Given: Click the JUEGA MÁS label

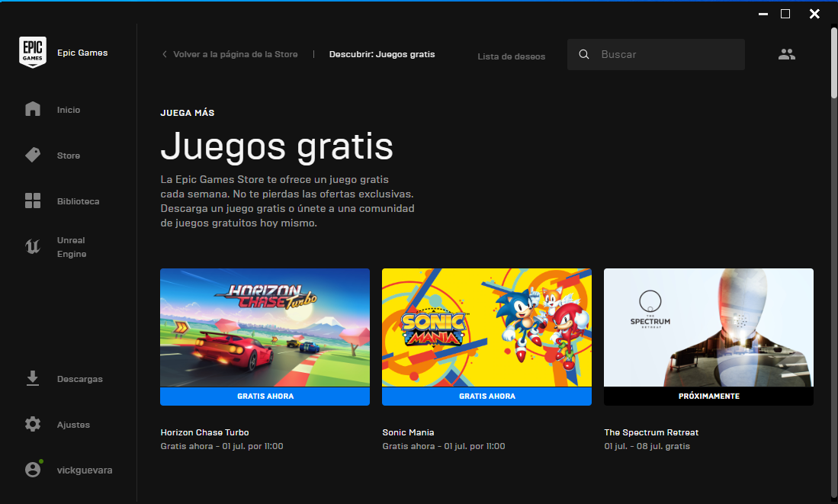Looking at the screenshot, I should (x=188, y=113).
